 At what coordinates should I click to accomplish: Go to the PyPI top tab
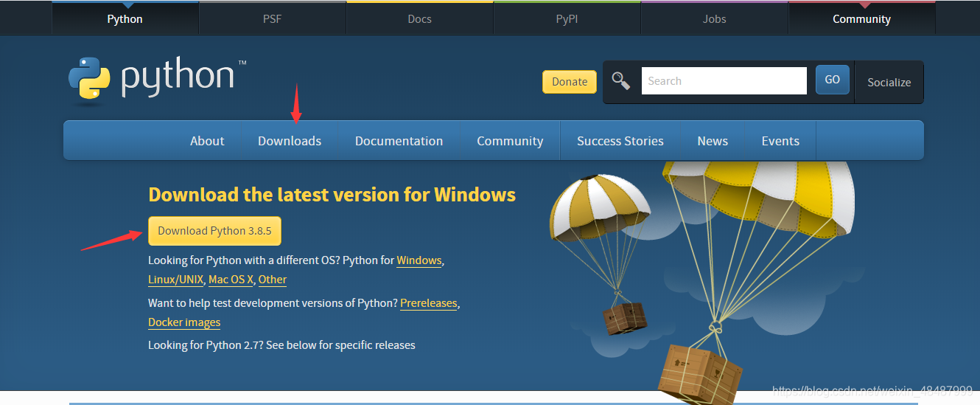(x=567, y=18)
